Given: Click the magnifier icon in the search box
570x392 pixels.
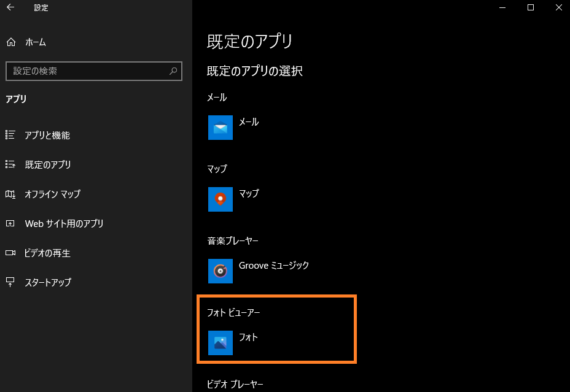Looking at the screenshot, I should pos(173,71).
